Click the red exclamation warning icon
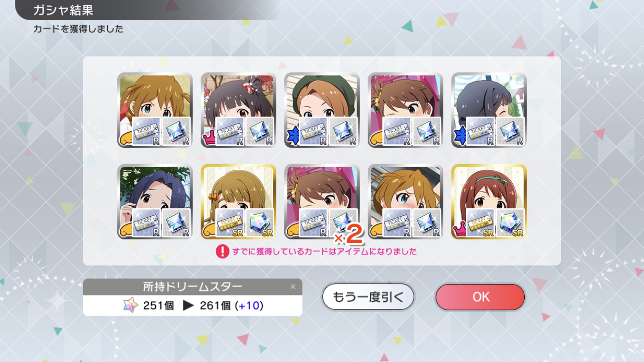Image resolution: width=644 pixels, height=362 pixels. click(222, 251)
